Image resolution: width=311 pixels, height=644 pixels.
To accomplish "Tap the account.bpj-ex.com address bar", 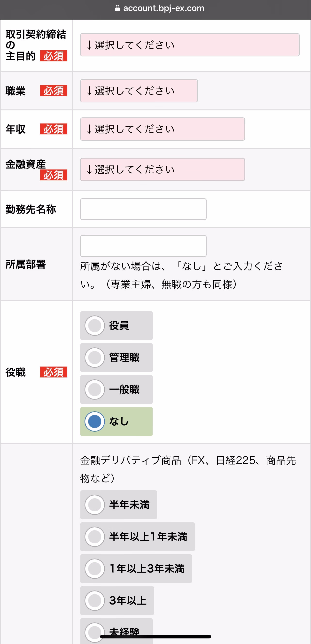I will tap(160, 8).
